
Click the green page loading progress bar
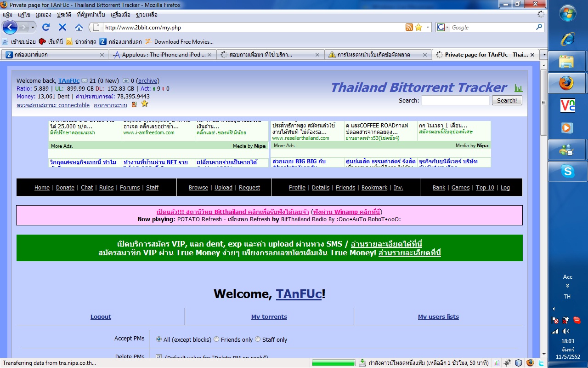pyautogui.click(x=334, y=363)
